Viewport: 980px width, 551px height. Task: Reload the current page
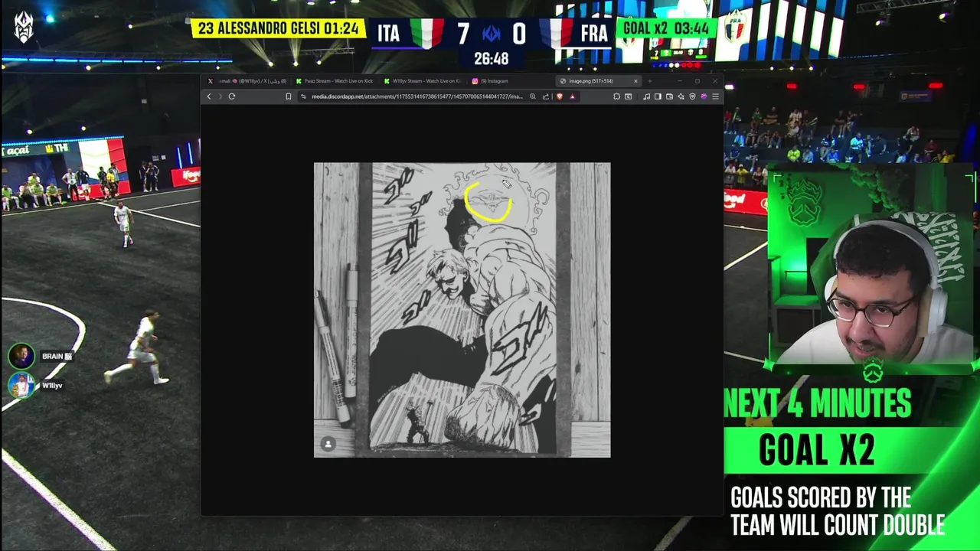pyautogui.click(x=231, y=96)
